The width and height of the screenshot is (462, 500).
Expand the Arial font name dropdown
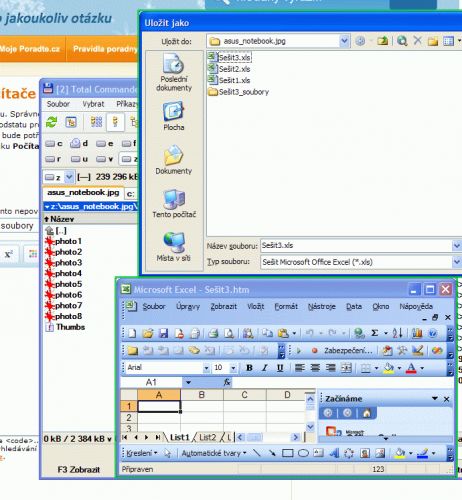click(206, 368)
